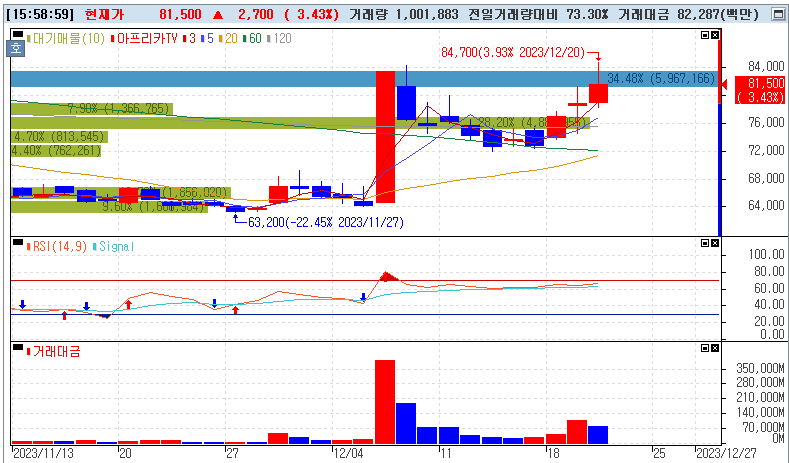Click the black handle icon on the 거래대금 pane
This screenshot has width=789, height=463.
point(18,347)
